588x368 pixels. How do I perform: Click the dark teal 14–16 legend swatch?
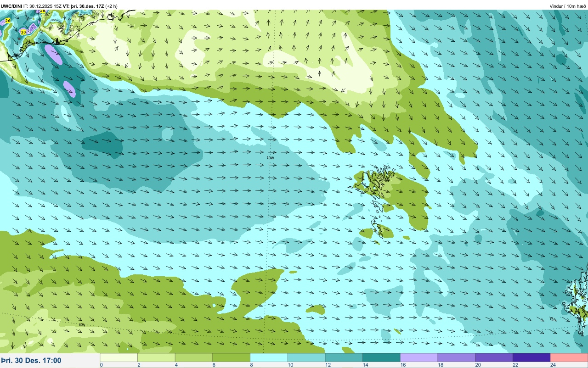pos(381,357)
